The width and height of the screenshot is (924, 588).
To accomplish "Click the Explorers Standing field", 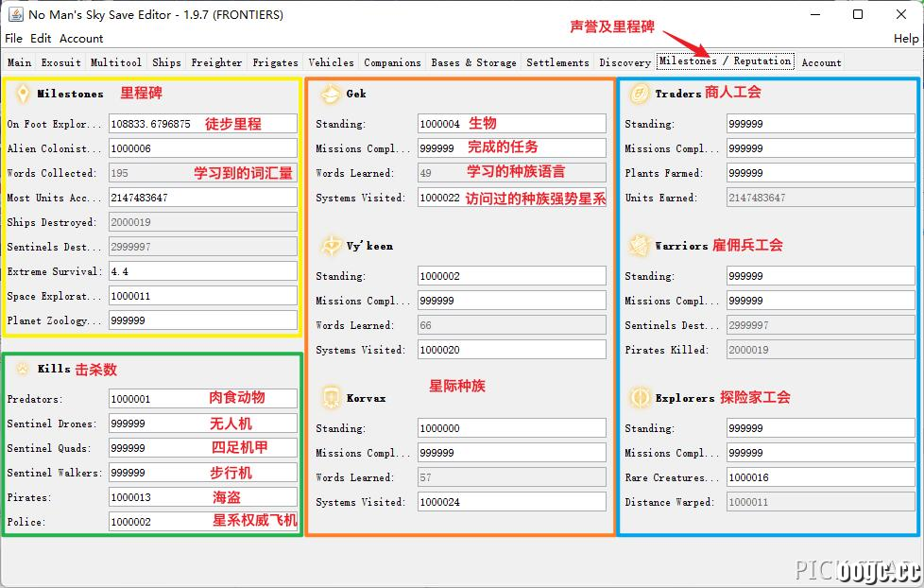I will point(821,428).
